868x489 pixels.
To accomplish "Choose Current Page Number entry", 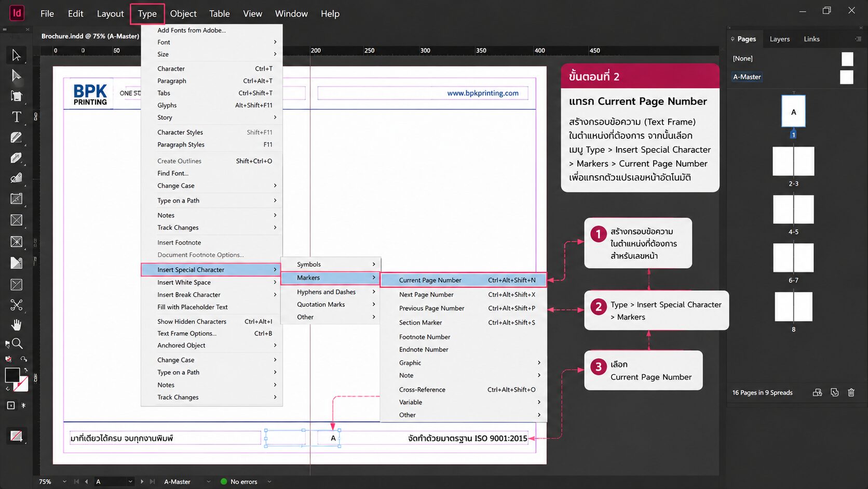I will tap(464, 280).
